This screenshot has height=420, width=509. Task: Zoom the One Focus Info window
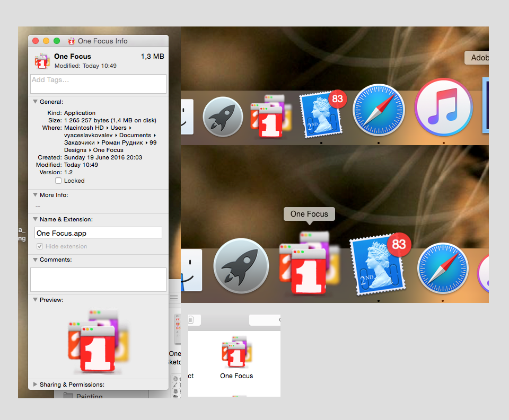pyautogui.click(x=57, y=41)
